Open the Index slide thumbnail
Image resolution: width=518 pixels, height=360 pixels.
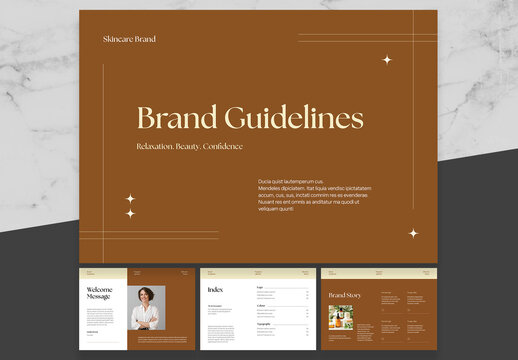pyautogui.click(x=258, y=309)
